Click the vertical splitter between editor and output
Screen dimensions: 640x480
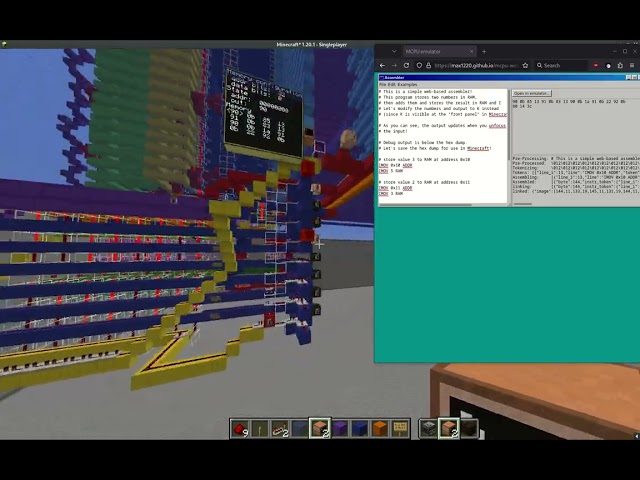click(510, 147)
